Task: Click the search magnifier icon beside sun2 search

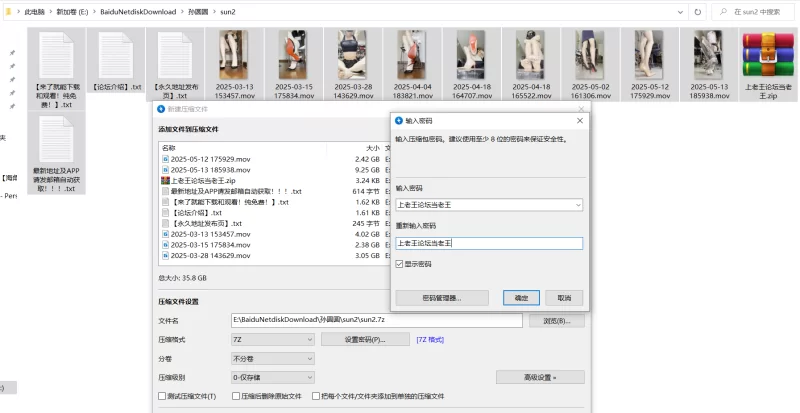Action: click(x=723, y=12)
